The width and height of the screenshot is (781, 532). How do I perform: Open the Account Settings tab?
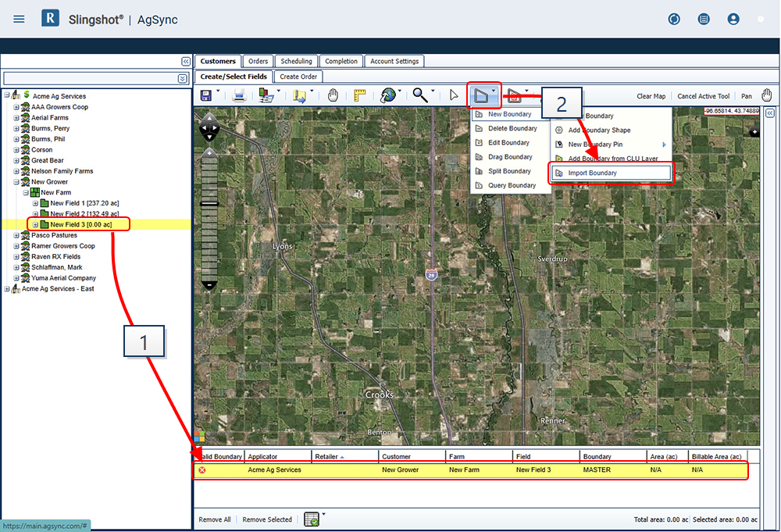point(394,61)
